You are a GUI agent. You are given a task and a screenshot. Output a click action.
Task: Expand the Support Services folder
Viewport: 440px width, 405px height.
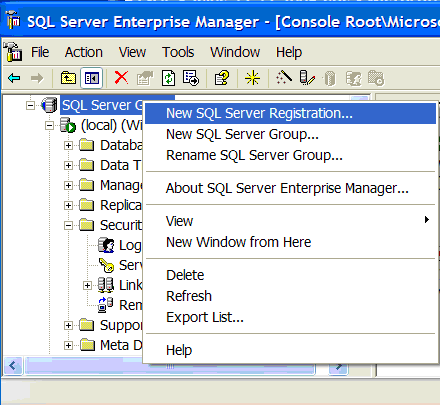(x=68, y=326)
